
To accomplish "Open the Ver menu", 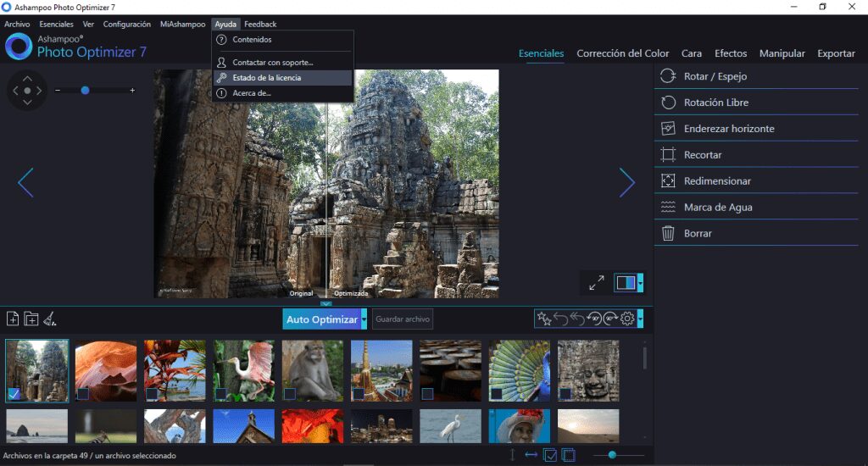I will [88, 24].
